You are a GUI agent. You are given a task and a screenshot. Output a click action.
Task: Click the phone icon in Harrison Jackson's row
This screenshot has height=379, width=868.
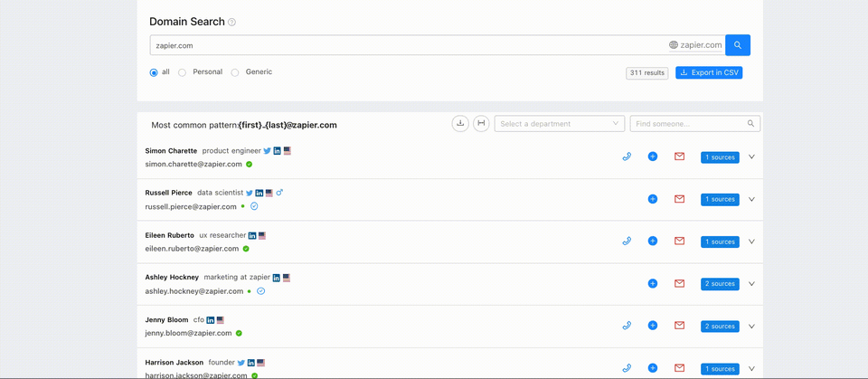[x=627, y=368]
